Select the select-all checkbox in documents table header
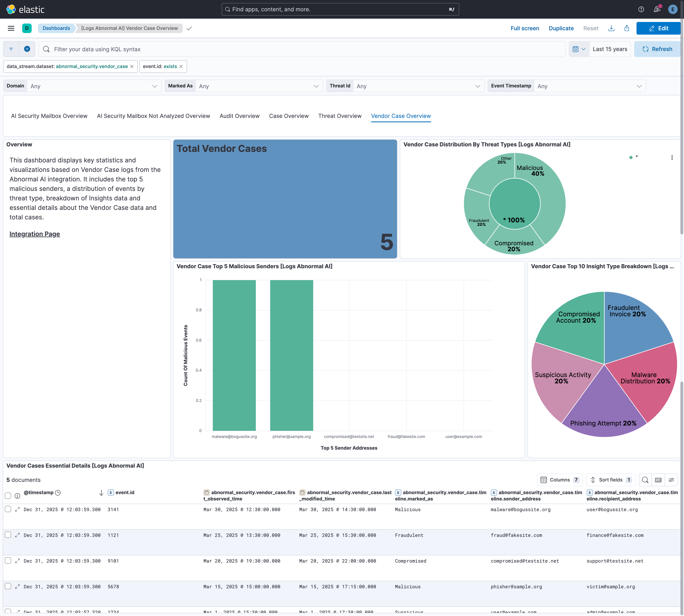The width and height of the screenshot is (684, 616). (8, 496)
